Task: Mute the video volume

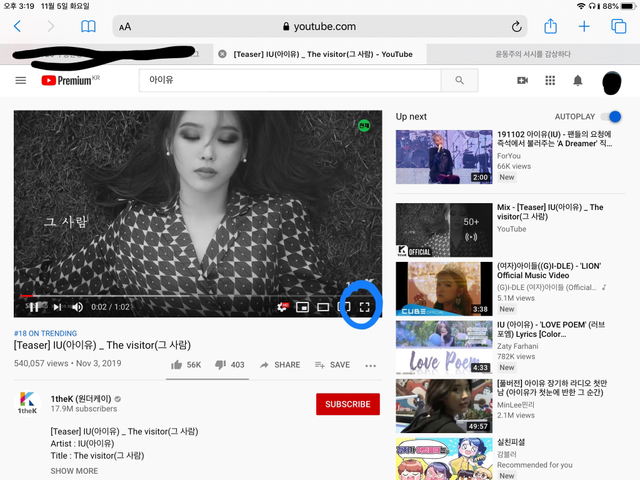Action: pyautogui.click(x=77, y=307)
